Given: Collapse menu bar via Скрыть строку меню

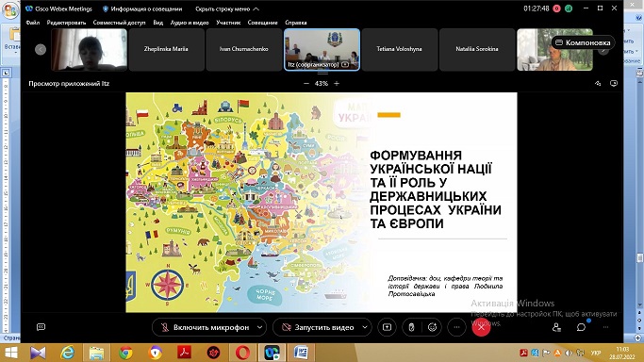Looking at the screenshot, I should (x=226, y=8).
